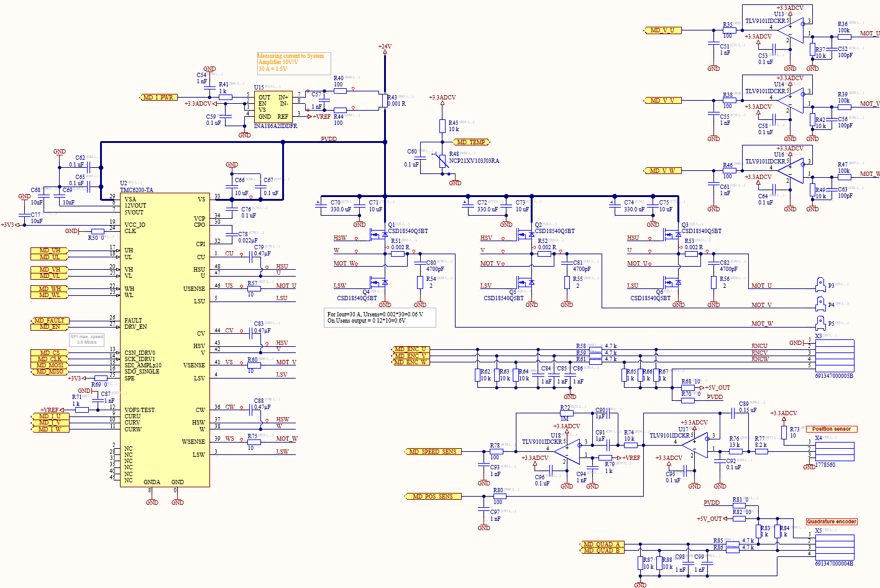Click the MD_TEMP port label
This screenshot has height=588, width=880.
(x=472, y=142)
